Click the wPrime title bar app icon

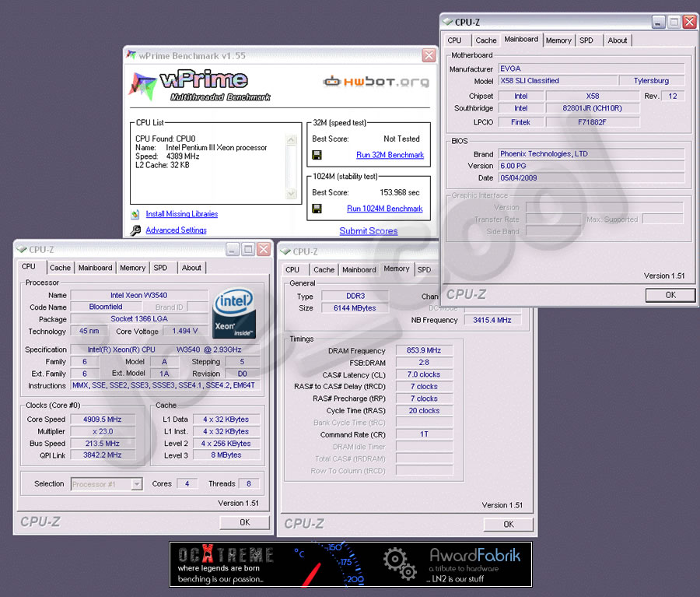(131, 55)
